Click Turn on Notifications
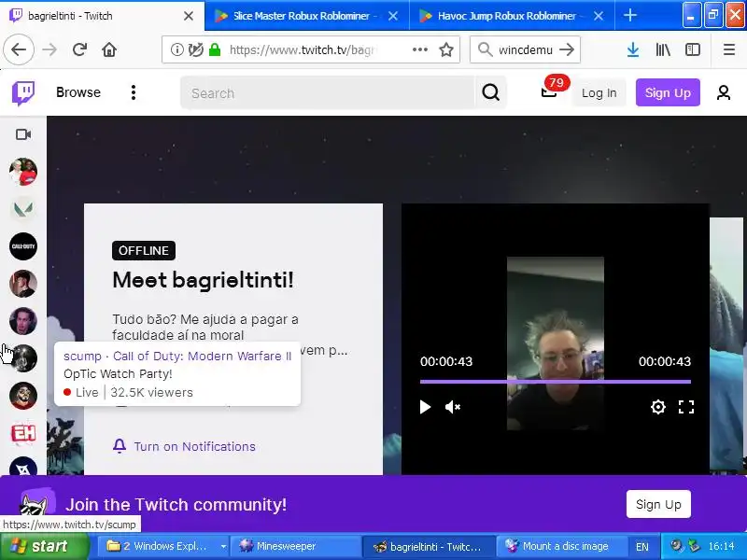 tap(194, 446)
